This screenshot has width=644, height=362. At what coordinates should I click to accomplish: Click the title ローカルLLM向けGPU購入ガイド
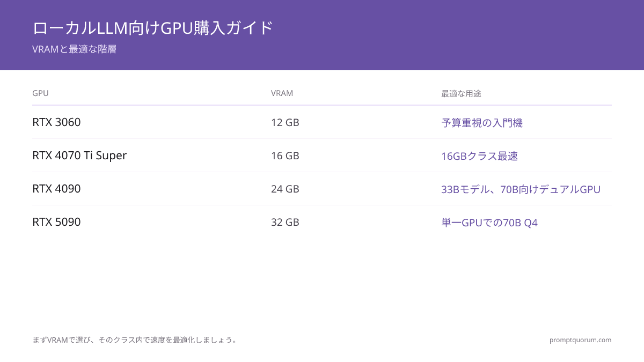[153, 28]
